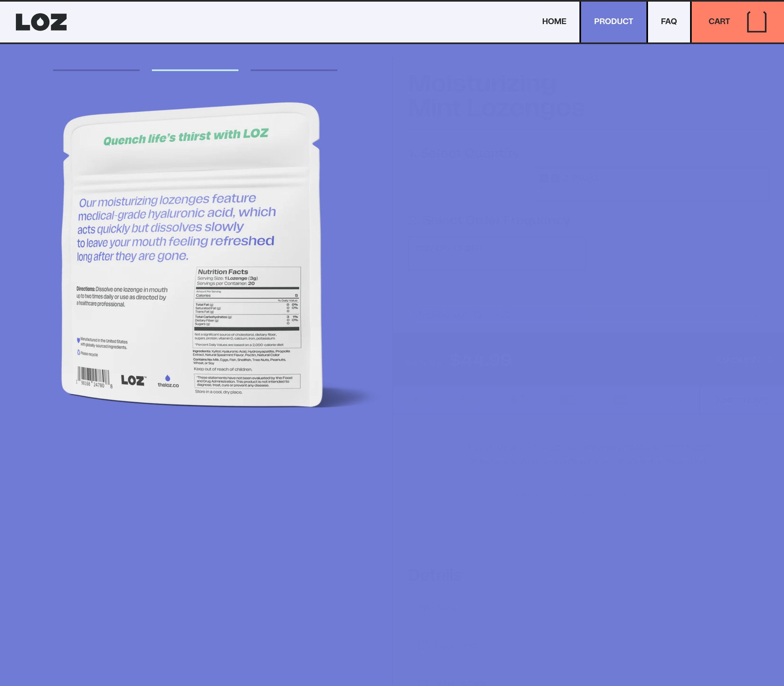Screen dimensions: 784x686
Task: Click the LOZ logo
Action: tap(41, 22)
